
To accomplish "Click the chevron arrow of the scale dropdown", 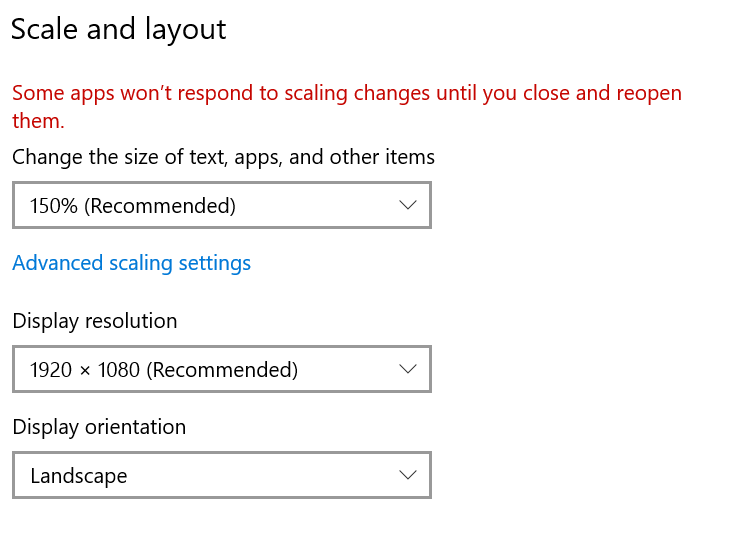I will (x=407, y=205).
